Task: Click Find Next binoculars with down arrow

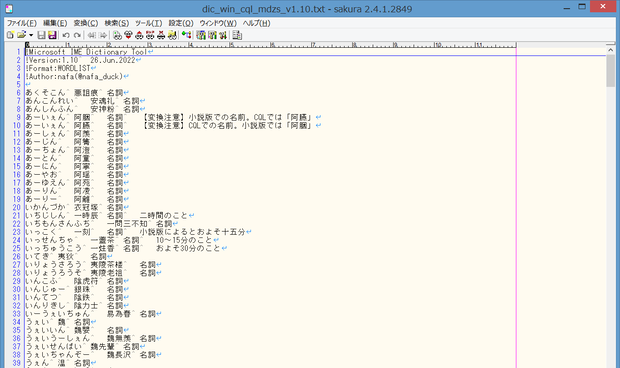Action: pos(128,35)
